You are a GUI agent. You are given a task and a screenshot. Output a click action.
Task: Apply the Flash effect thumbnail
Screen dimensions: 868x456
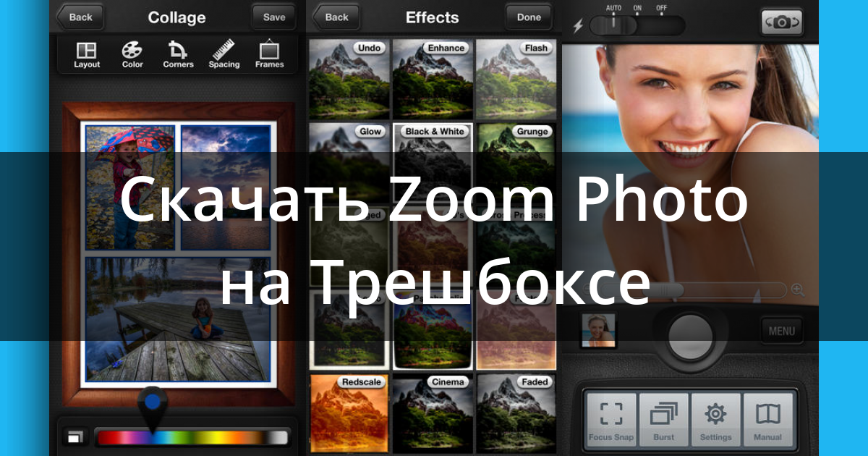pos(516,80)
